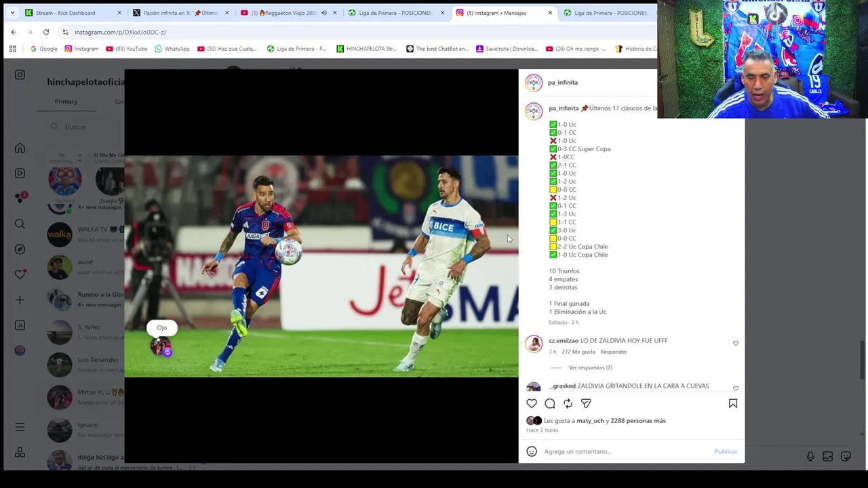Open Messages icon with red badge
868x488 pixels.
tap(20, 198)
